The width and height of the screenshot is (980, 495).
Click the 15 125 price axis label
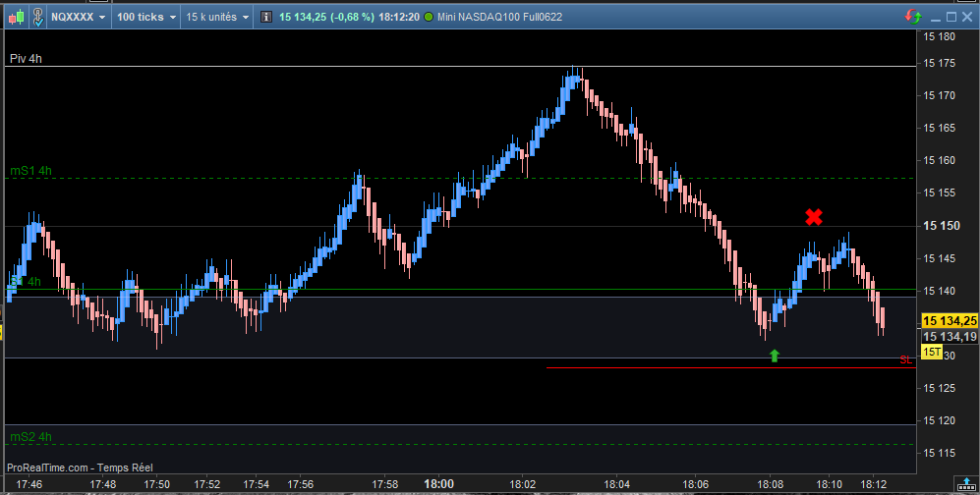click(x=940, y=388)
